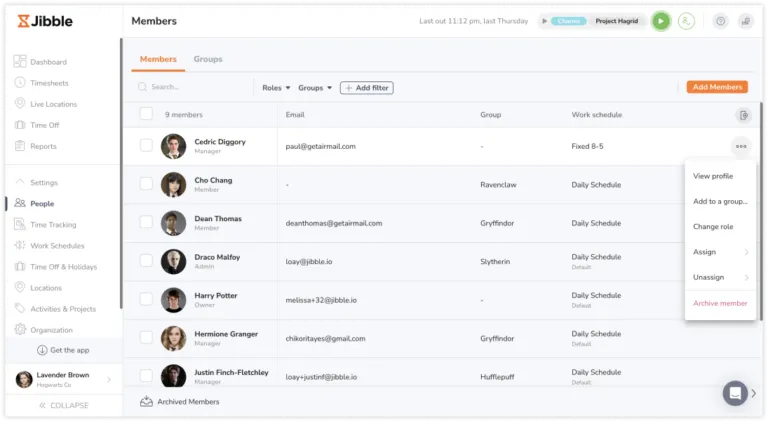
Task: Click the column settings icon in table header
Action: (742, 115)
